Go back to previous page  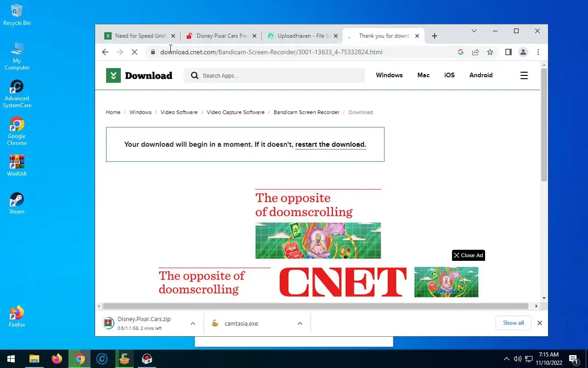pyautogui.click(x=105, y=52)
